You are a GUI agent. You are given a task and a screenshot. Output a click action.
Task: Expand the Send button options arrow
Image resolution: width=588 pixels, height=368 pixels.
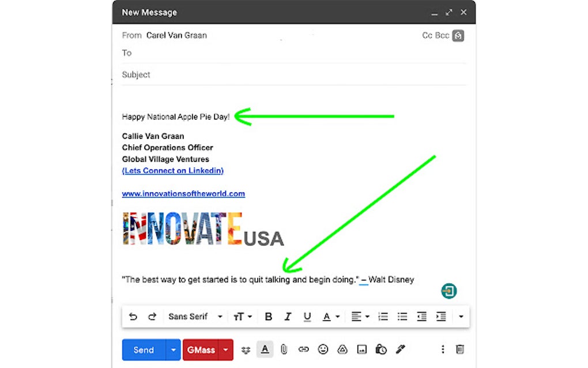[x=174, y=349]
